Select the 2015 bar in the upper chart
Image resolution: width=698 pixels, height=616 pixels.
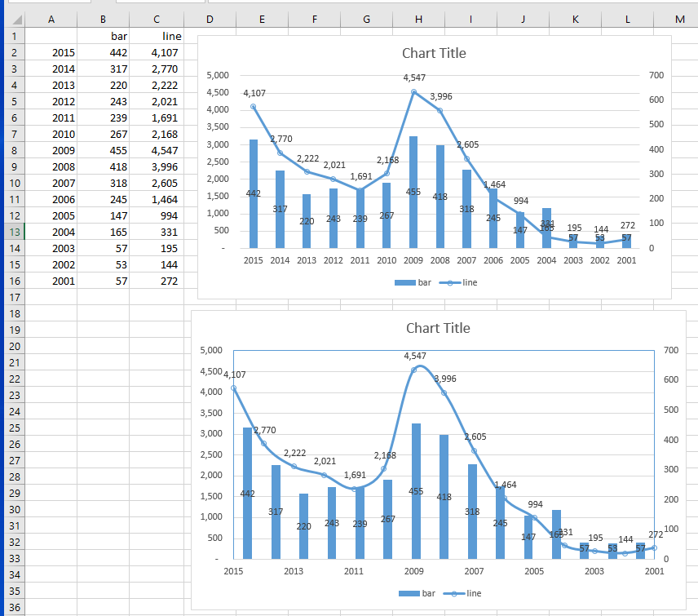pyautogui.click(x=254, y=193)
